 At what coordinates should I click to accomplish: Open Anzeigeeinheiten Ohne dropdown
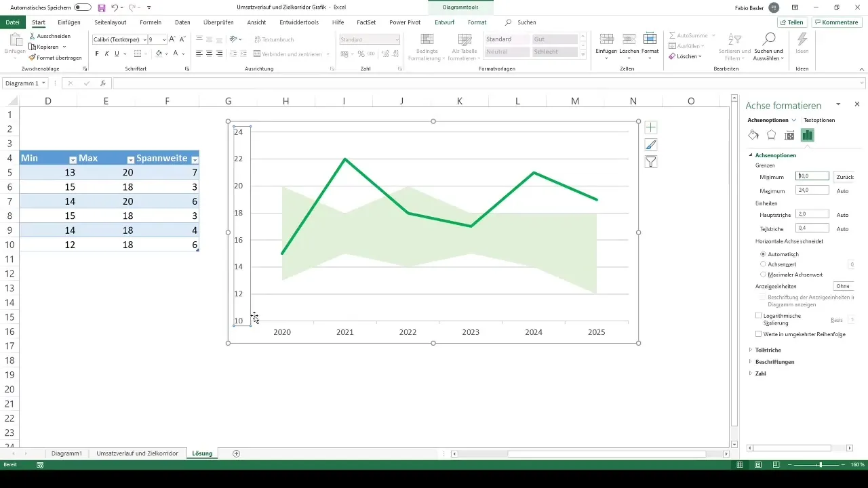844,286
